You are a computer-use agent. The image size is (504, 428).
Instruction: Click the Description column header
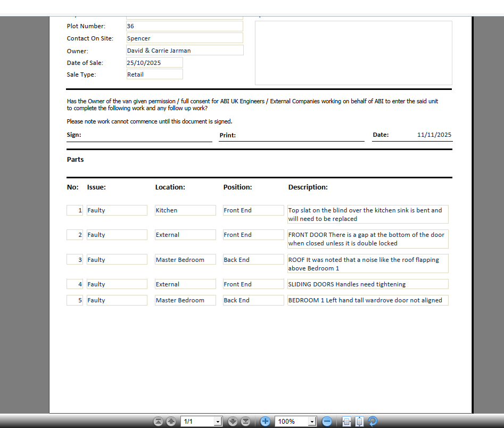coord(308,187)
